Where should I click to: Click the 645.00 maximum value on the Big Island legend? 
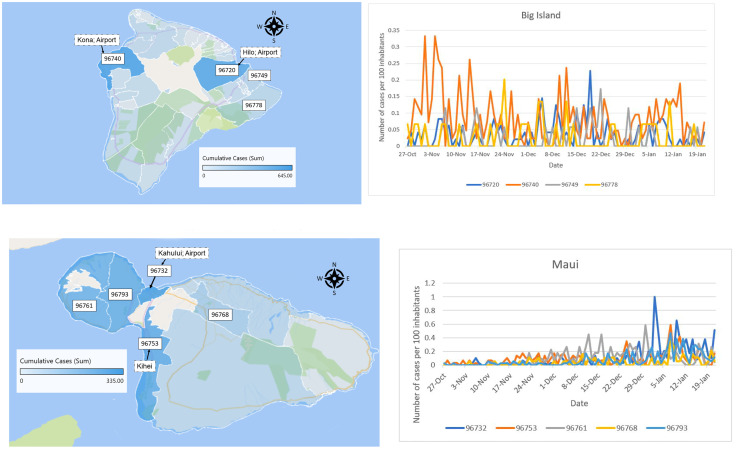click(284, 175)
